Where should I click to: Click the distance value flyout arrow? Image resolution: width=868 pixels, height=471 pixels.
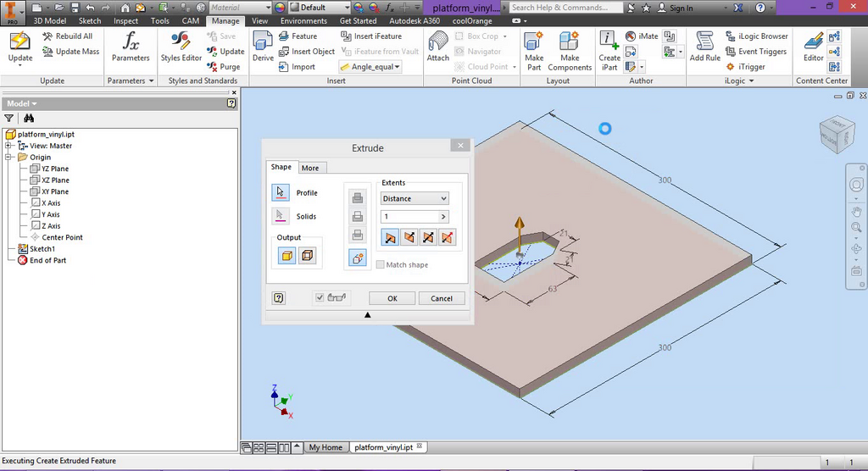click(442, 216)
